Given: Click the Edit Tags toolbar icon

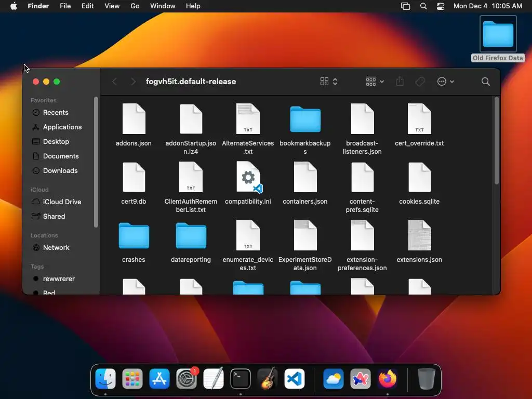Looking at the screenshot, I should click(x=420, y=82).
